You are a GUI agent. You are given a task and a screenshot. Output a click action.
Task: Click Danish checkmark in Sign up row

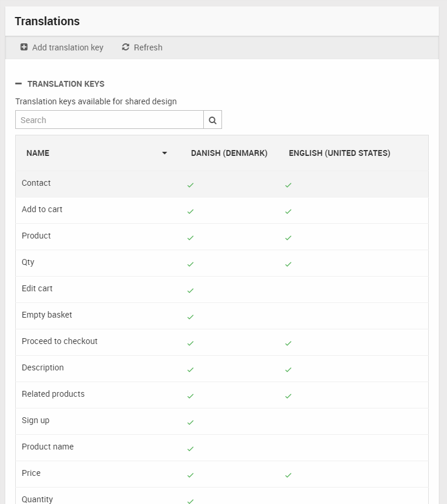[x=190, y=423]
